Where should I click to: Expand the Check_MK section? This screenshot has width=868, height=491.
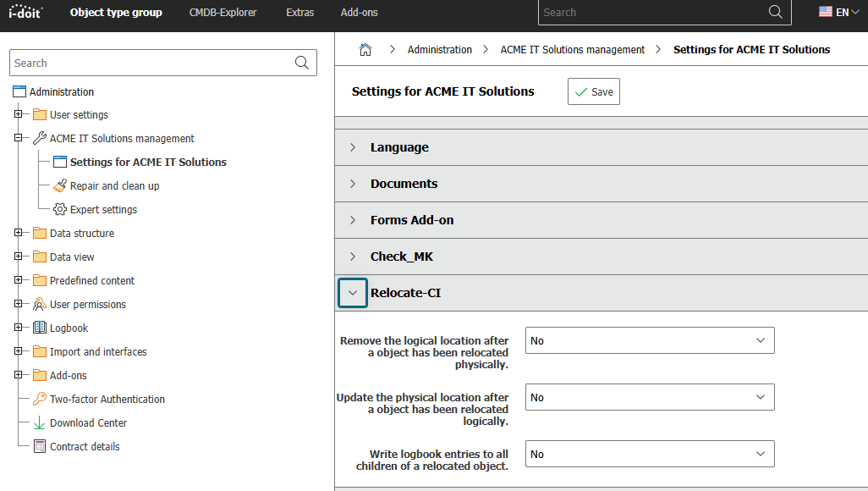point(353,257)
